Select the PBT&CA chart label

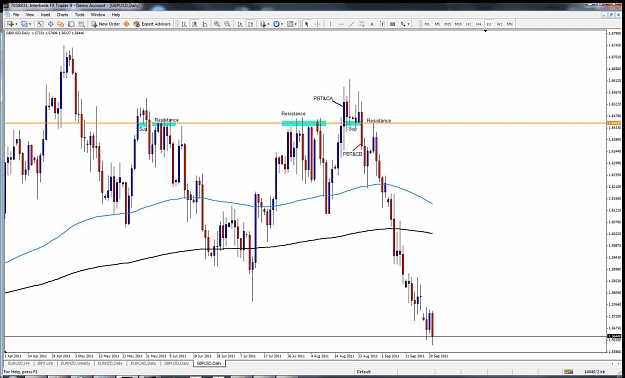tap(323, 98)
